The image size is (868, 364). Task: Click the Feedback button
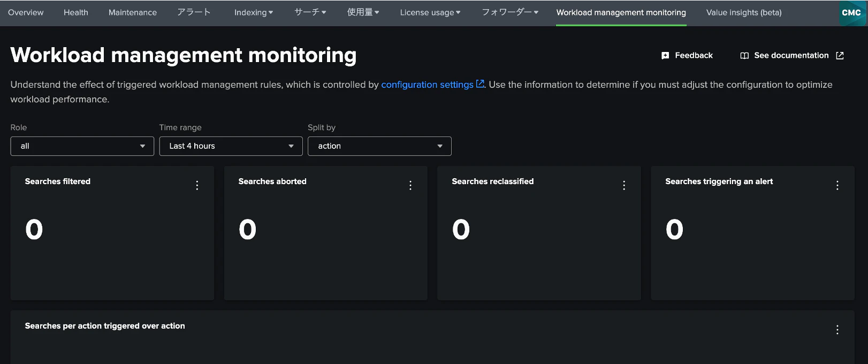tap(687, 56)
